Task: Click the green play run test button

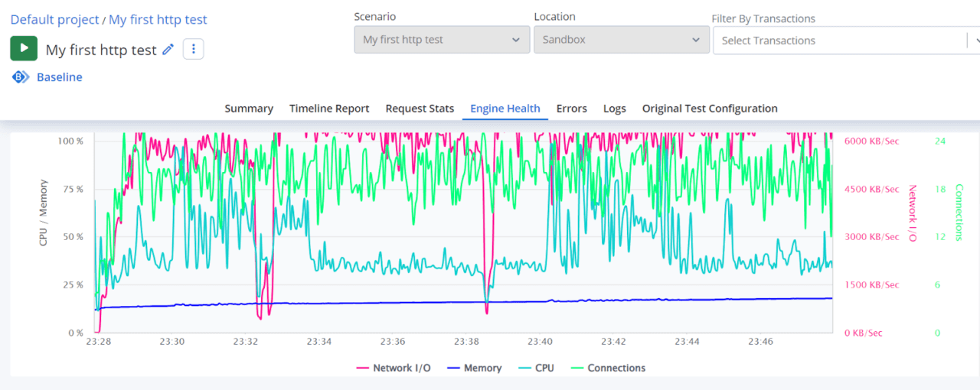Action: coord(24,47)
